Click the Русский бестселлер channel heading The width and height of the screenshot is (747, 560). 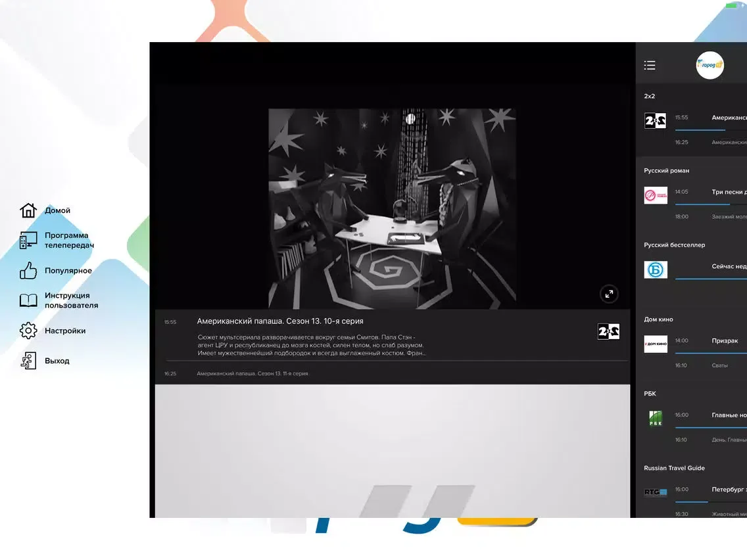(674, 245)
